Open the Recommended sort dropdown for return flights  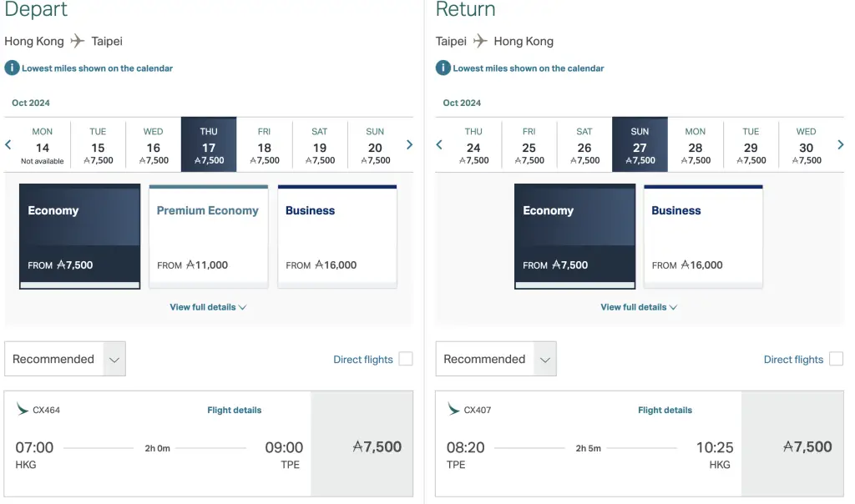point(495,359)
